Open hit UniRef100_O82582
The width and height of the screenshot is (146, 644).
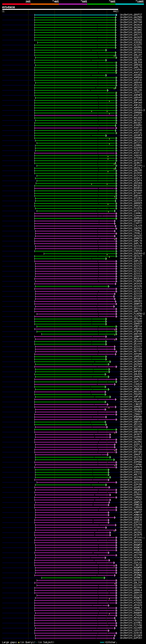coord(131,20)
